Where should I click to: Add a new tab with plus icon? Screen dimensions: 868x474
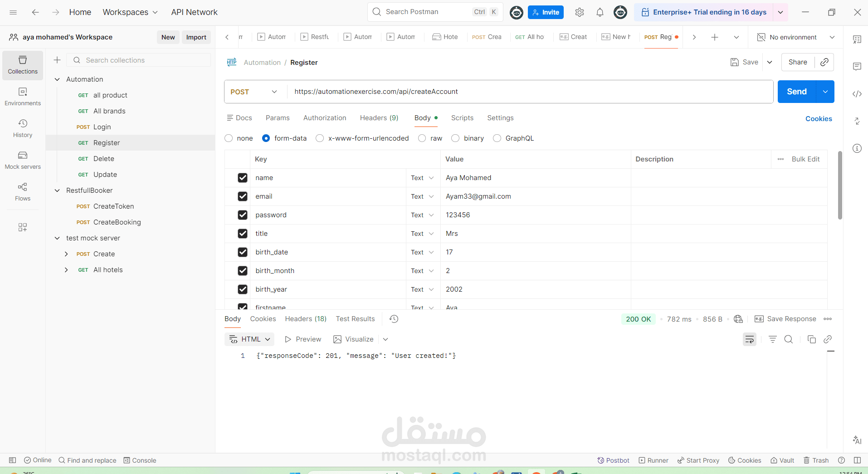[715, 37]
